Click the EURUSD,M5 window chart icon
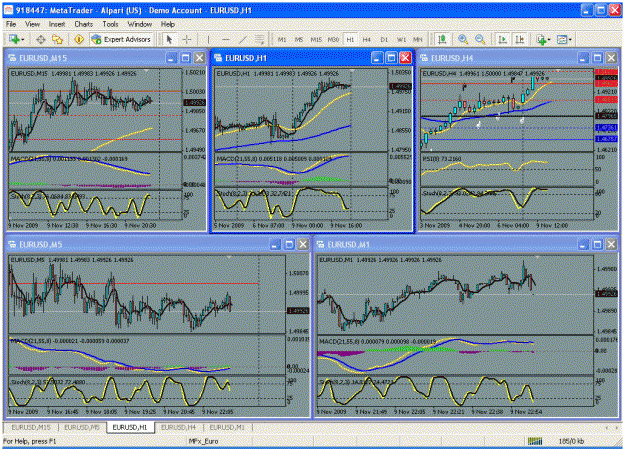Image resolution: width=625 pixels, height=449 pixels. click(12, 244)
